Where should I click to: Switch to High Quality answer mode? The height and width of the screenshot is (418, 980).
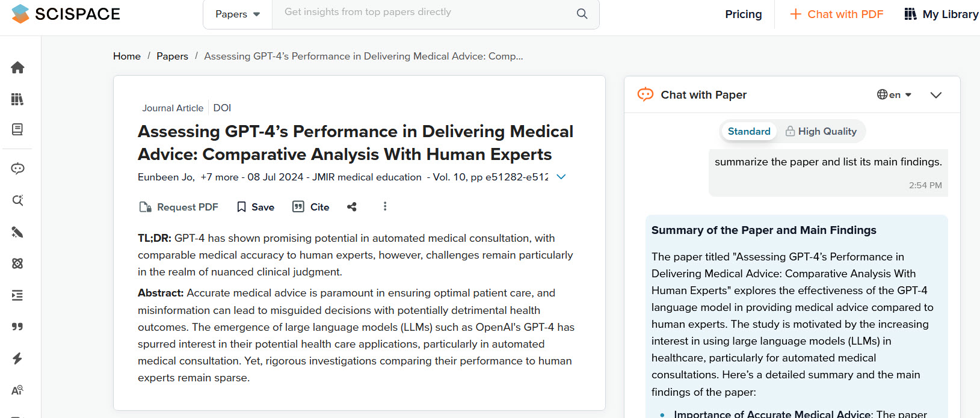(821, 131)
